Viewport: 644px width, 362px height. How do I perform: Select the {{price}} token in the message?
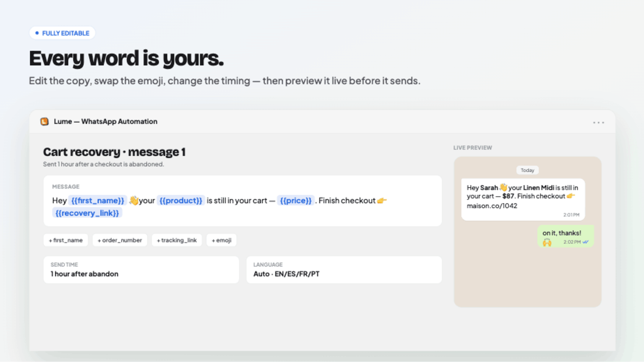tap(296, 200)
